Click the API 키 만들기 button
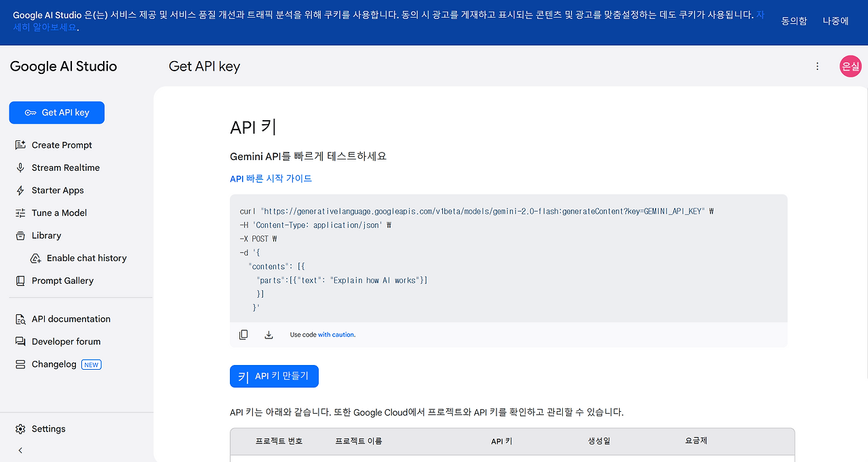Screen dimensions: 868x462 274,377
